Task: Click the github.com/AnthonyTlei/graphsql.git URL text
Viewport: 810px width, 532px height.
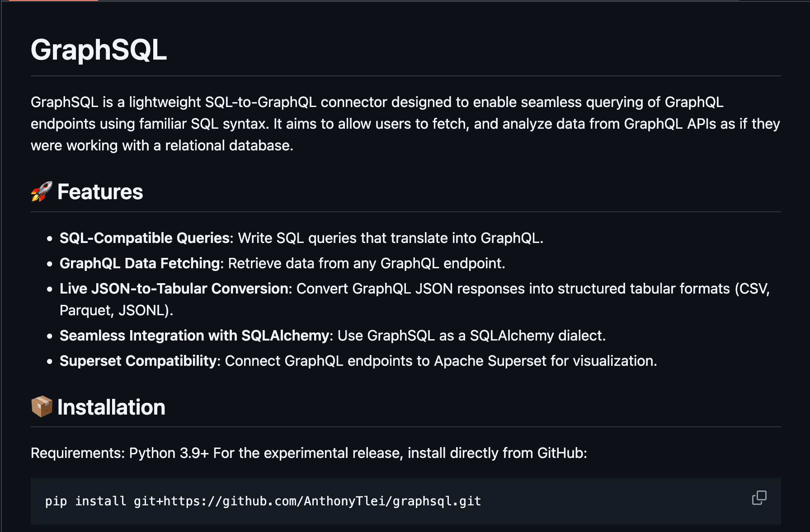Action: pos(352,501)
